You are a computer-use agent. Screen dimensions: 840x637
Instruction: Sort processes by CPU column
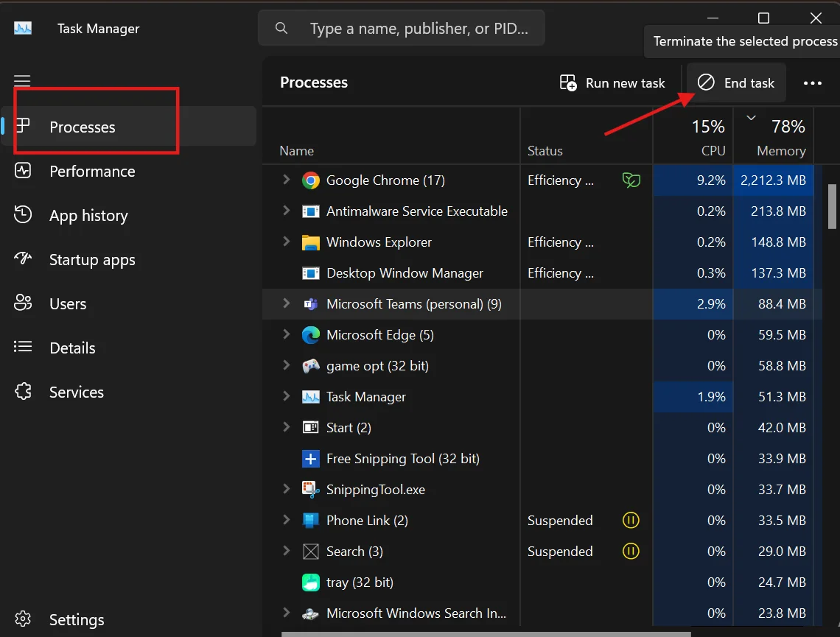point(693,136)
